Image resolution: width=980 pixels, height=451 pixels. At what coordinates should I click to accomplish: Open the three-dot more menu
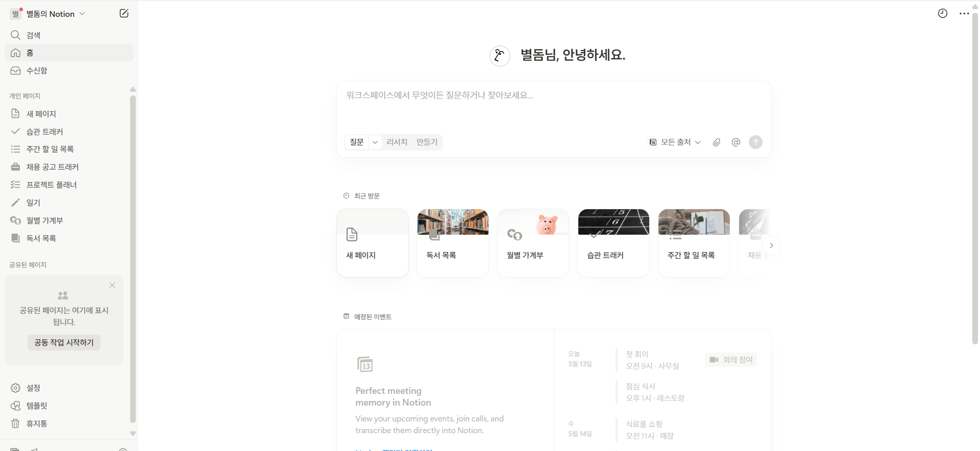point(964,14)
